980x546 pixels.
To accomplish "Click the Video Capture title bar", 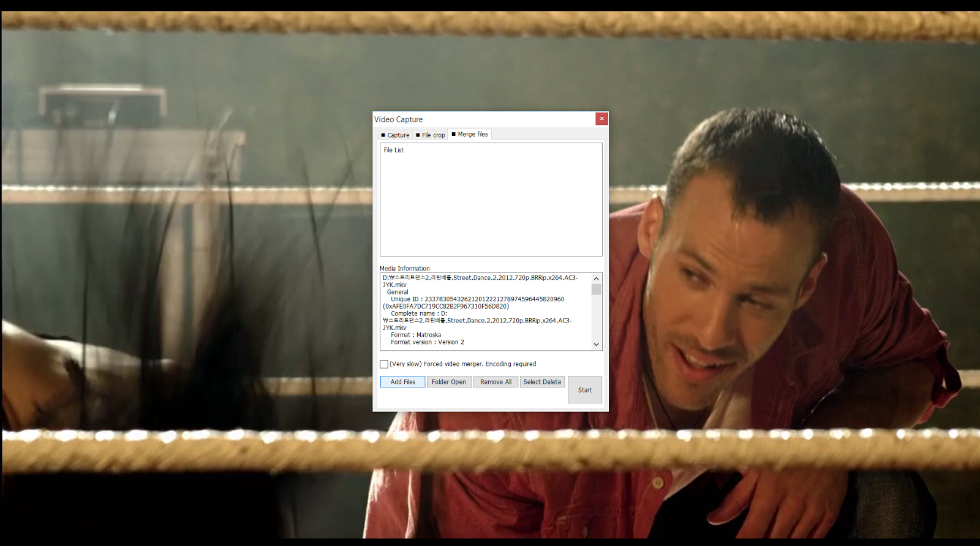I will [484, 119].
